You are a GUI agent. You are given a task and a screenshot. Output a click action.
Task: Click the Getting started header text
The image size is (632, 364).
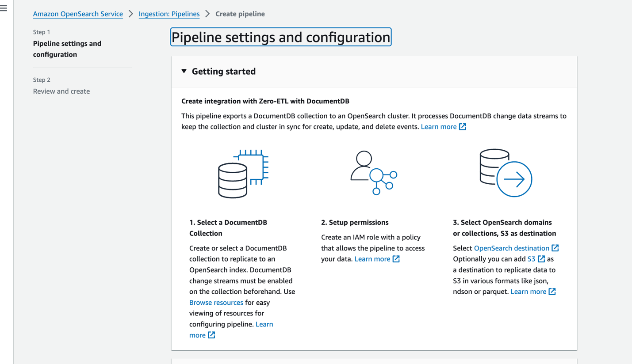tap(224, 71)
